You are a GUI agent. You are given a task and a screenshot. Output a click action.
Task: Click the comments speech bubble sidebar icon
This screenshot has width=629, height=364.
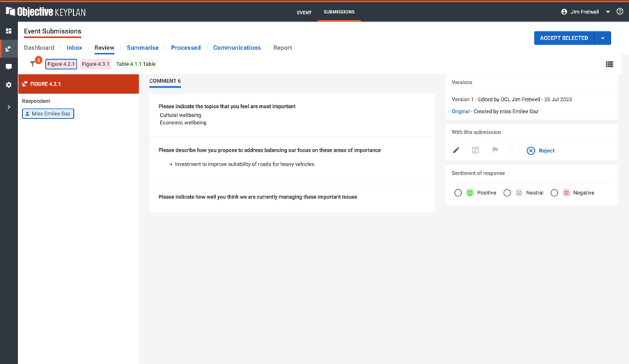point(8,67)
